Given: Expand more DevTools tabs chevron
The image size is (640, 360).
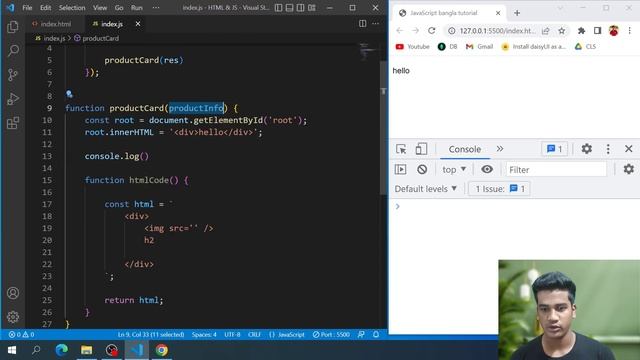Looking at the screenshot, I should (x=500, y=149).
